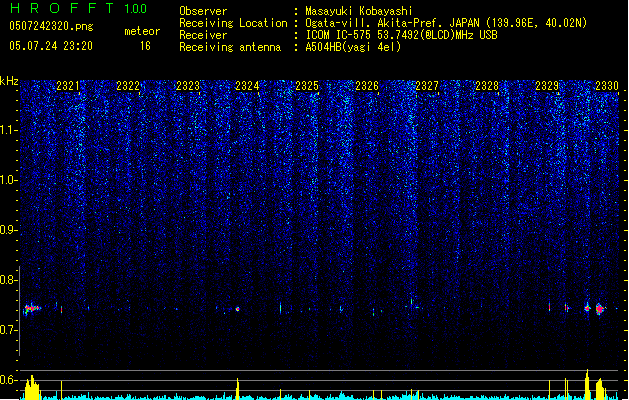Screen dimensions: 629x400
Task: Click the yellow power peak below 2324 echo
Action: tap(237, 388)
